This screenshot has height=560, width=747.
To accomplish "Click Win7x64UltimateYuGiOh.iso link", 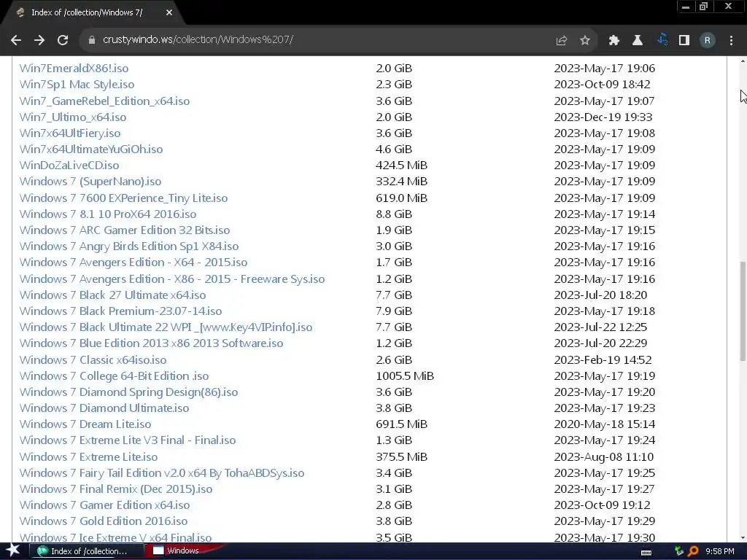I will [91, 149].
